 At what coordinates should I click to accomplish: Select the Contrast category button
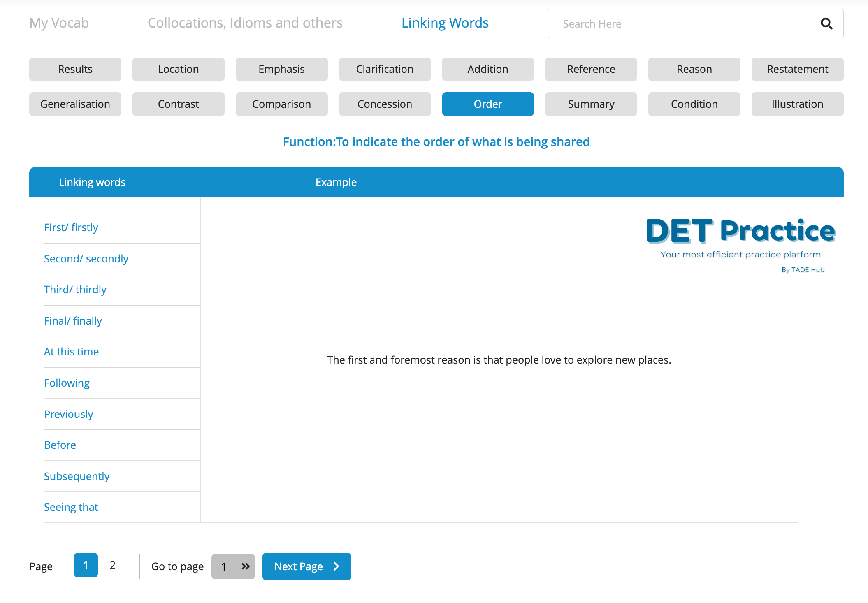coord(179,104)
